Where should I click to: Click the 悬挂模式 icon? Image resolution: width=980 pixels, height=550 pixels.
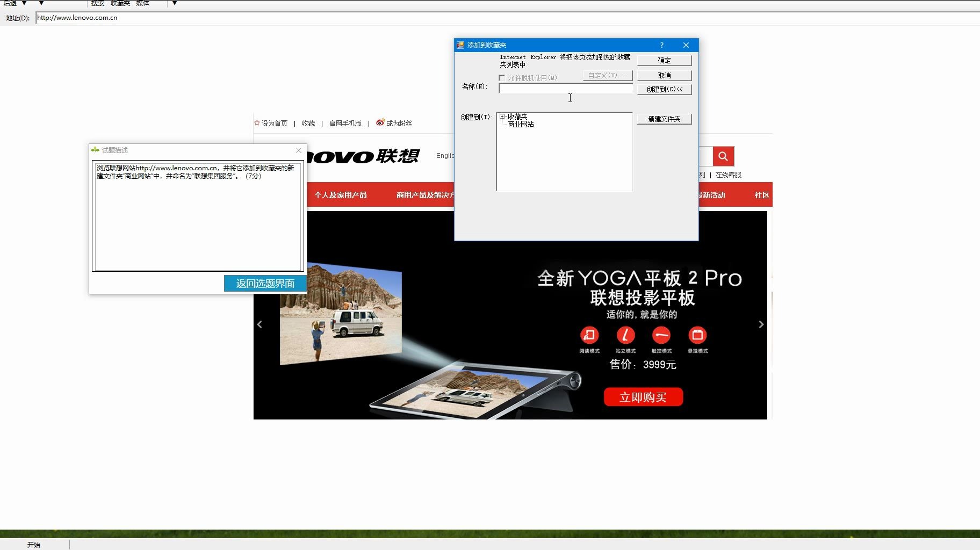tap(697, 335)
